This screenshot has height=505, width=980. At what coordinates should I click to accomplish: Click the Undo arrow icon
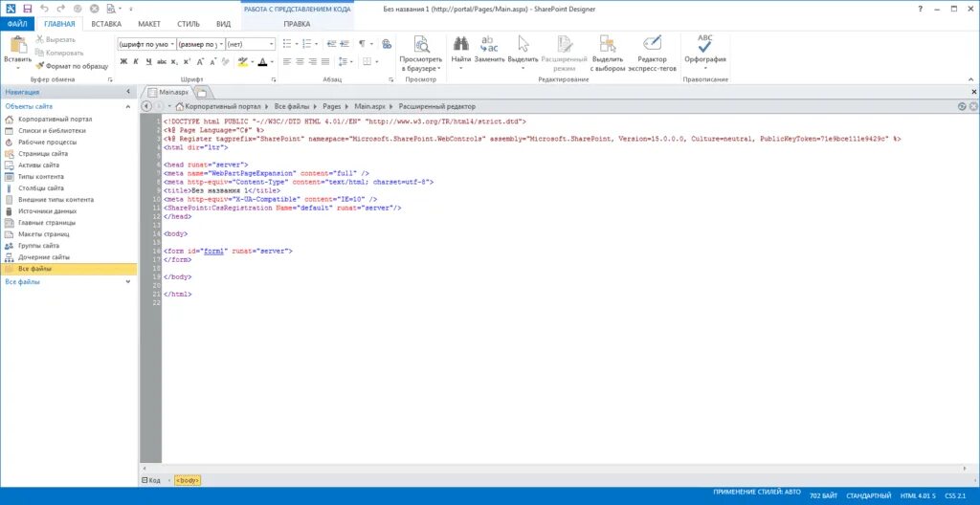click(x=44, y=9)
